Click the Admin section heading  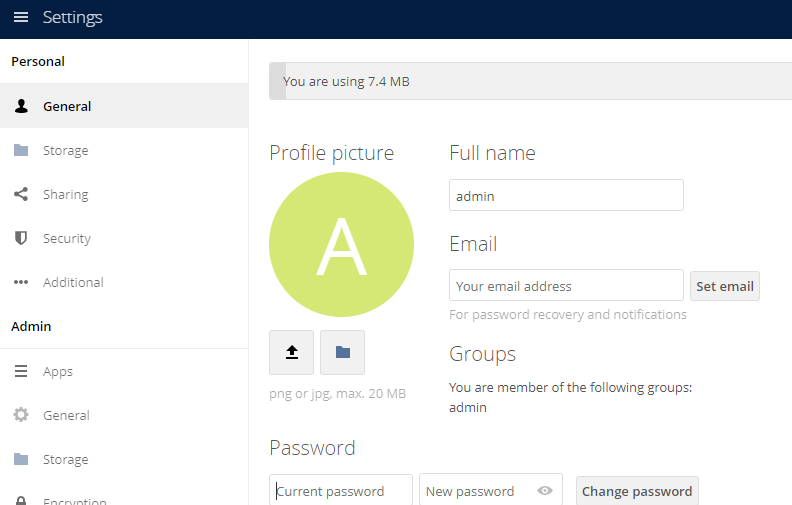tap(31, 326)
